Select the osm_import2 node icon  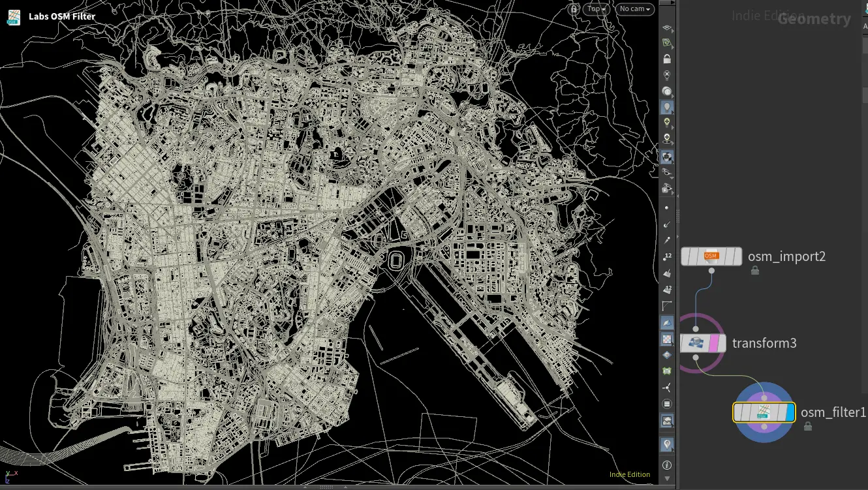711,256
